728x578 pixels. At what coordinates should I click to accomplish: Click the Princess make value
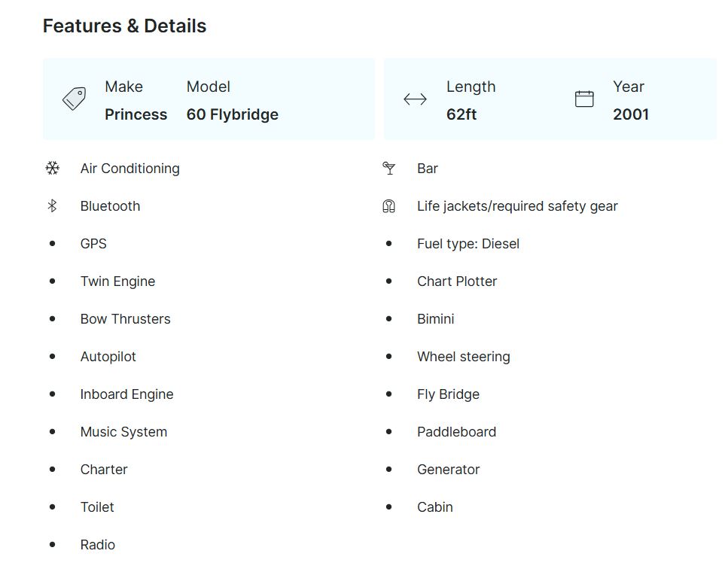click(x=136, y=114)
